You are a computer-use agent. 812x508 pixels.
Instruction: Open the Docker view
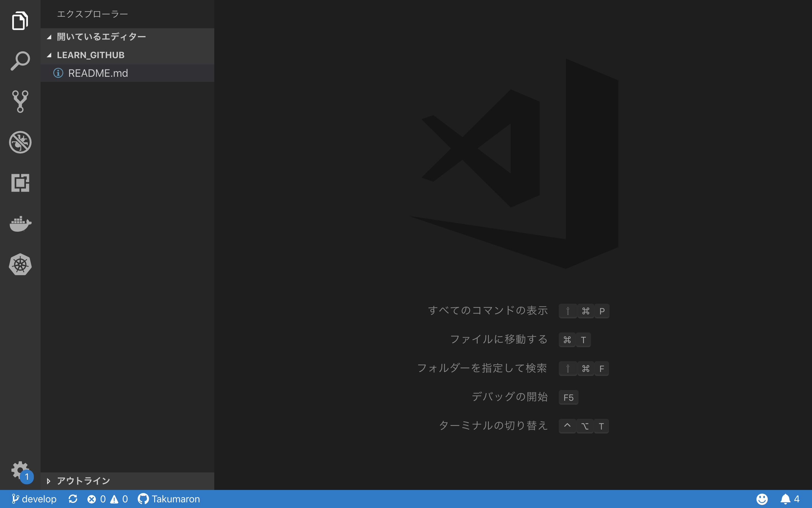point(20,224)
